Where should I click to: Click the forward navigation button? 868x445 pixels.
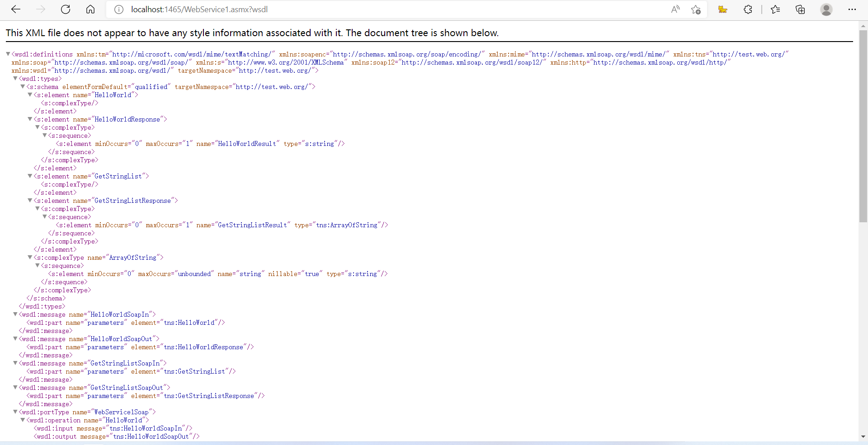(x=40, y=9)
